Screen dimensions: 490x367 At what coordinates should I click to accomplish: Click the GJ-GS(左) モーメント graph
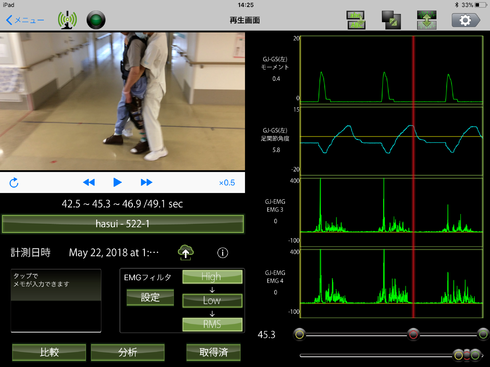coord(392,71)
